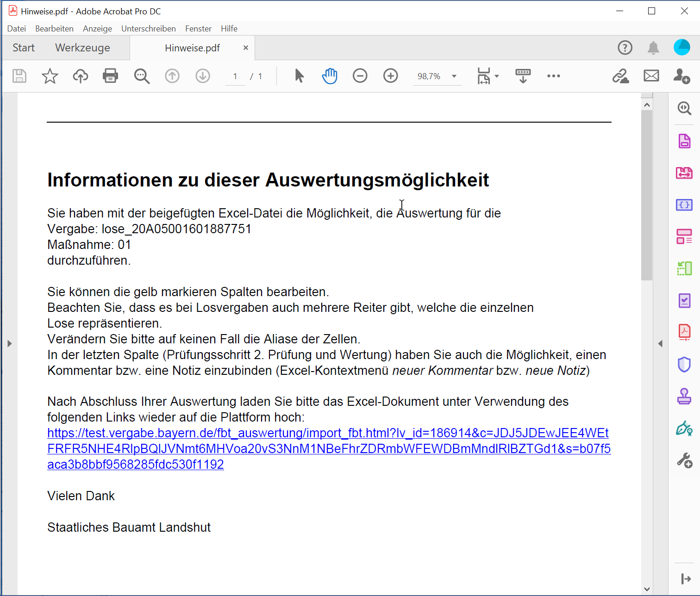Open Organize Pages tool in side pane
The width and height of the screenshot is (700, 596).
coord(684,236)
